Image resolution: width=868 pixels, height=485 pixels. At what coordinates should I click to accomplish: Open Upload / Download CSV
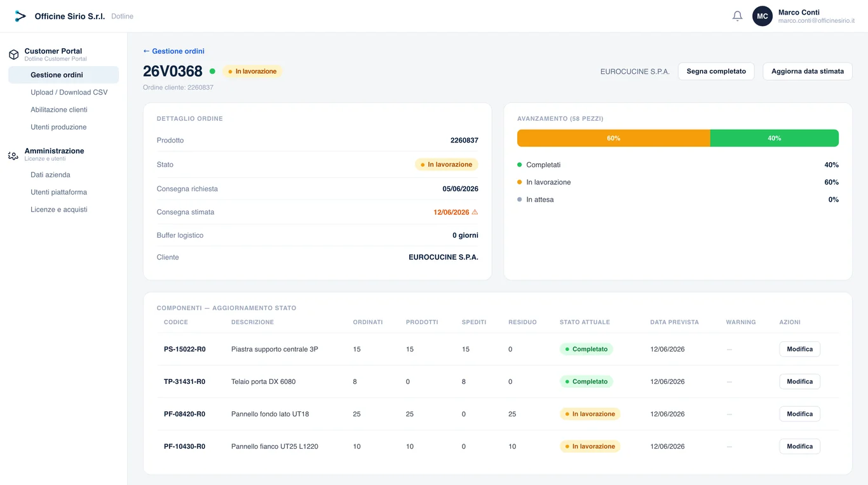point(69,92)
